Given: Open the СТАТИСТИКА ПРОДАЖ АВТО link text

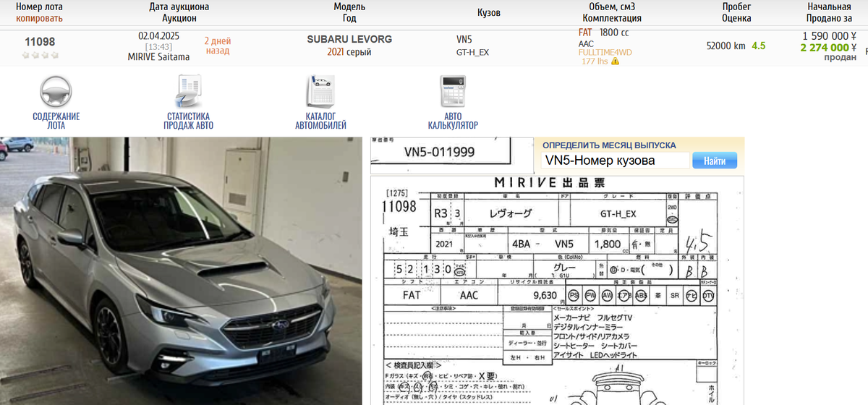Looking at the screenshot, I should click(188, 121).
